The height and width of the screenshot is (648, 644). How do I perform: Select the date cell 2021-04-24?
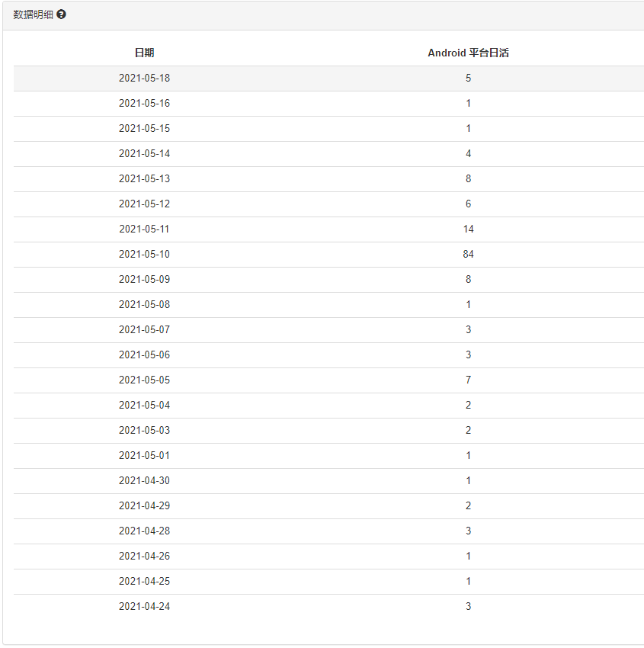pos(144,607)
